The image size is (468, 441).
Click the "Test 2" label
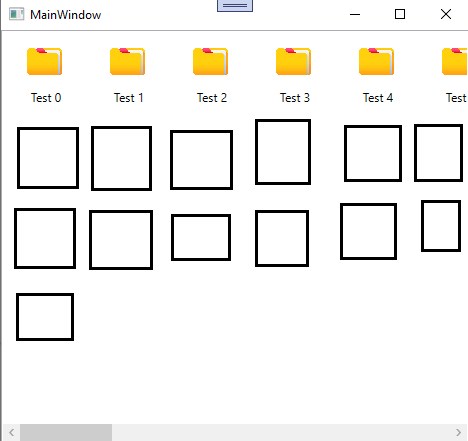(x=212, y=98)
